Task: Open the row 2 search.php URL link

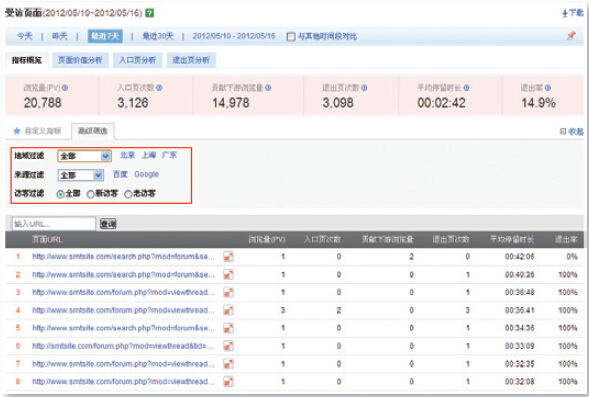Action: pyautogui.click(x=123, y=275)
